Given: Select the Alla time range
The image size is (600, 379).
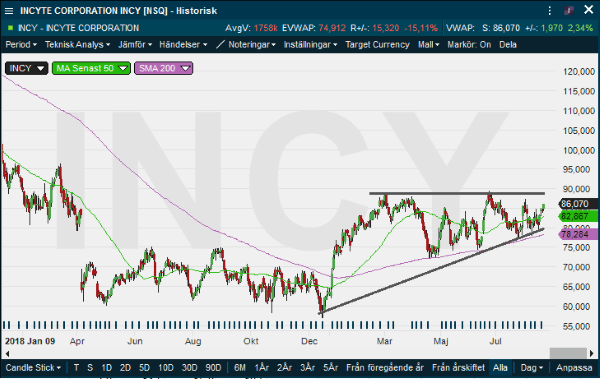Looking at the screenshot, I should click(x=500, y=368).
